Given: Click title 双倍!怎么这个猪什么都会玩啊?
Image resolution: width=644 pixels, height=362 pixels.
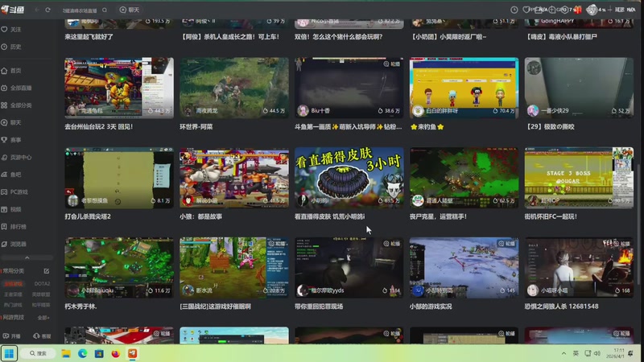Looking at the screenshot, I should click(x=338, y=37).
